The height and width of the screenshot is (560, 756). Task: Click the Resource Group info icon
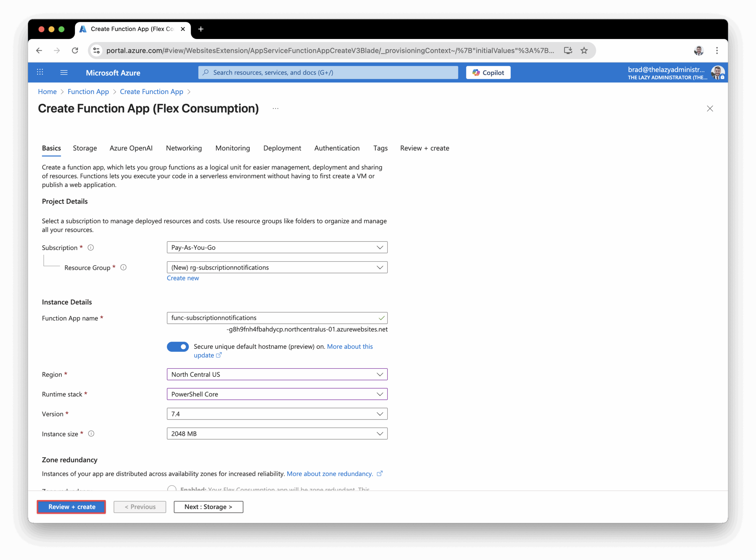point(123,267)
